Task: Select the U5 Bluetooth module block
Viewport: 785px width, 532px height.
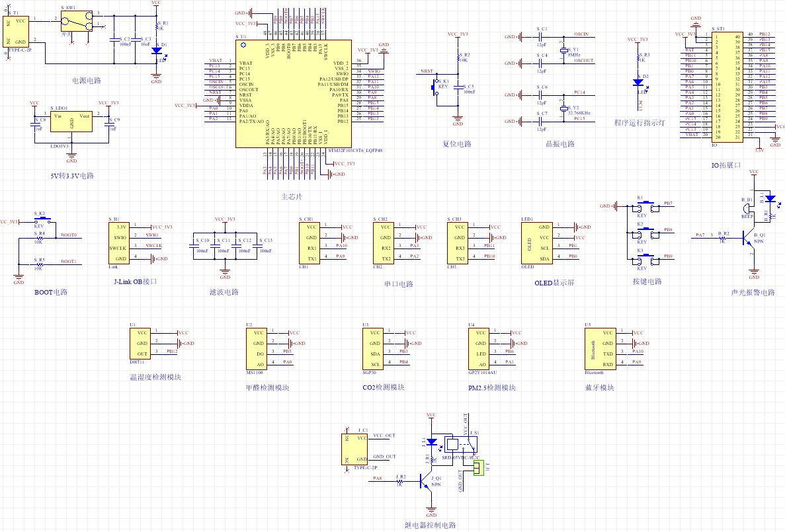Action: click(x=600, y=349)
